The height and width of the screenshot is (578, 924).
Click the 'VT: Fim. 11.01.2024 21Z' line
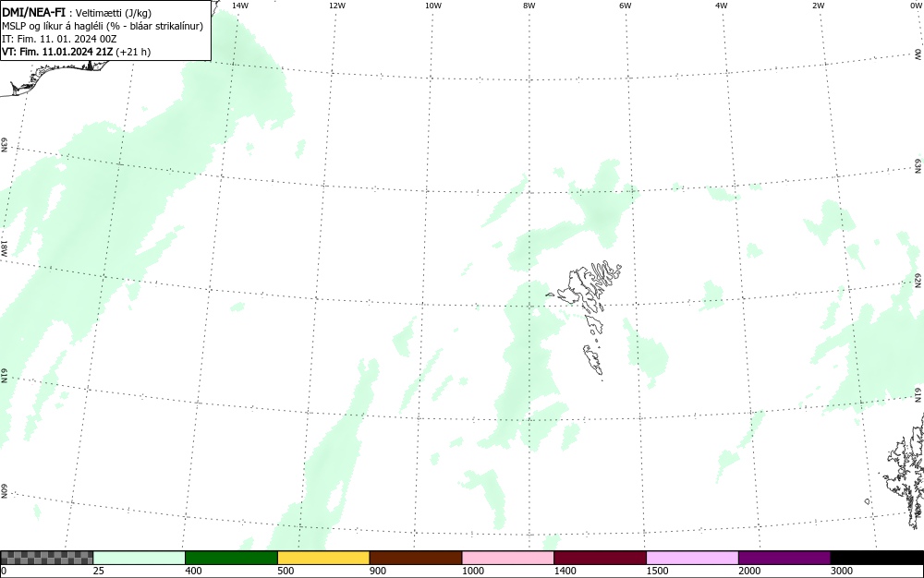(76, 52)
